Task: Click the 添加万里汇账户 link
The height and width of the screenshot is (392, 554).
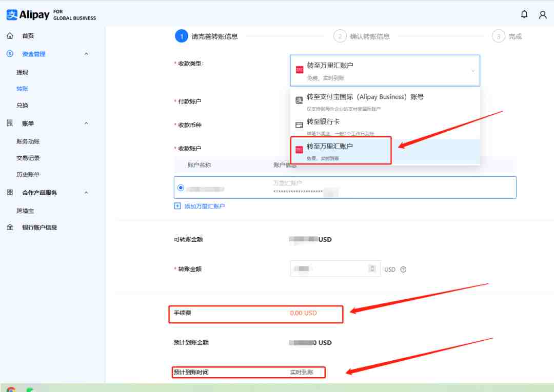Action: point(200,206)
